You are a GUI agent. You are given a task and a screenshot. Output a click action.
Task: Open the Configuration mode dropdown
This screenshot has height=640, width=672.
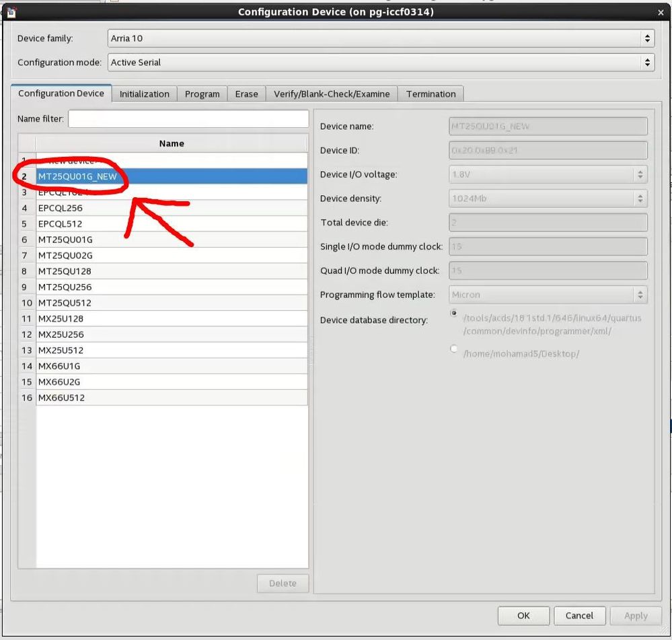coord(381,63)
